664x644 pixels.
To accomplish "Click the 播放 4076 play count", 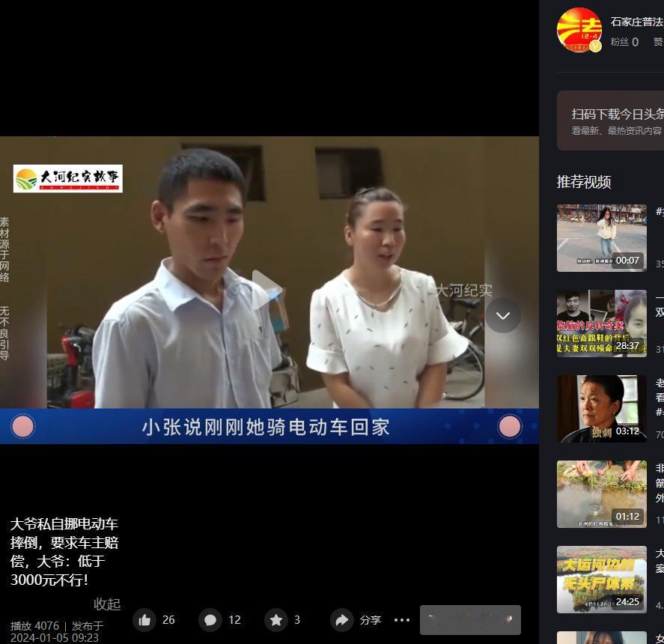I will 34,626.
